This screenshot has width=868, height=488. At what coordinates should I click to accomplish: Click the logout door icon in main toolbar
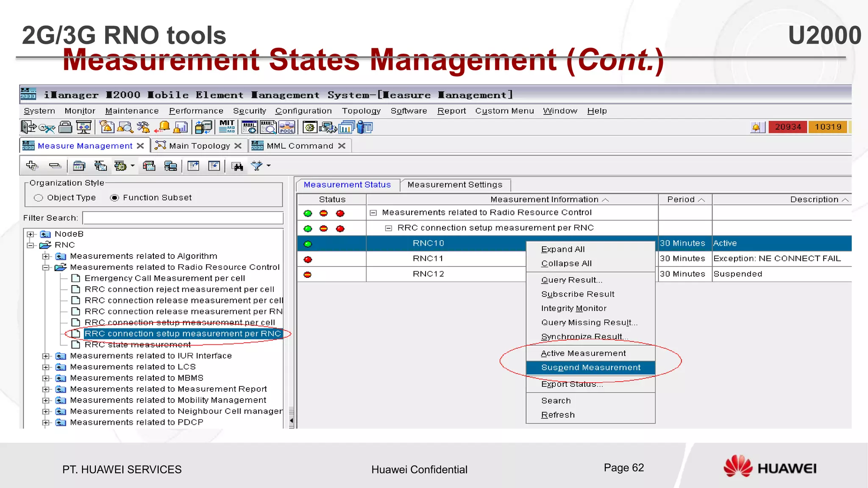28,127
